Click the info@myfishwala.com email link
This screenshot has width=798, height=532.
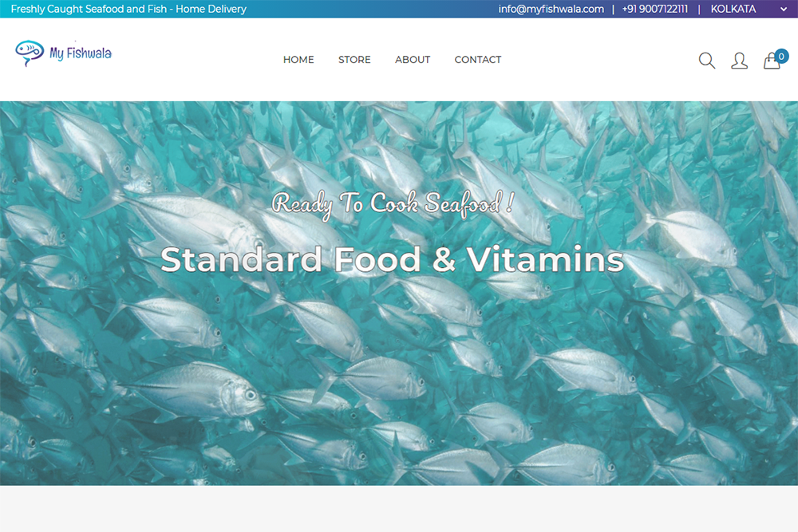[x=551, y=9]
